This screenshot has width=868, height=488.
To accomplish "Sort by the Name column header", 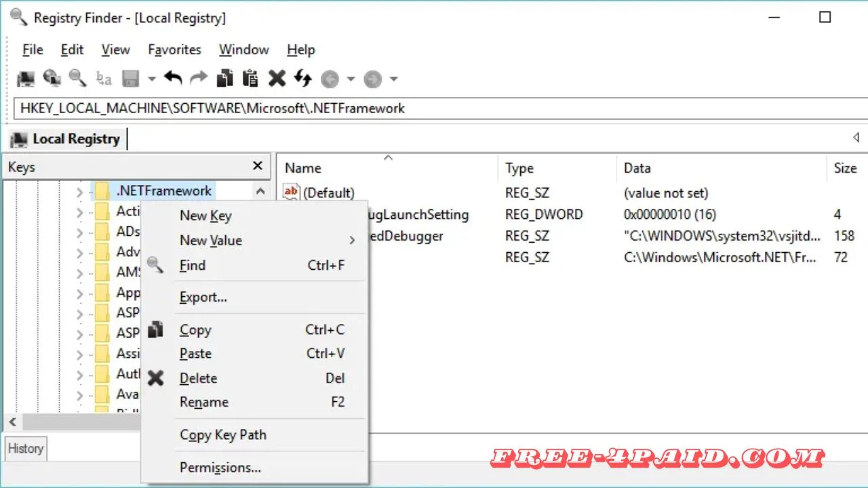I will coord(387,168).
